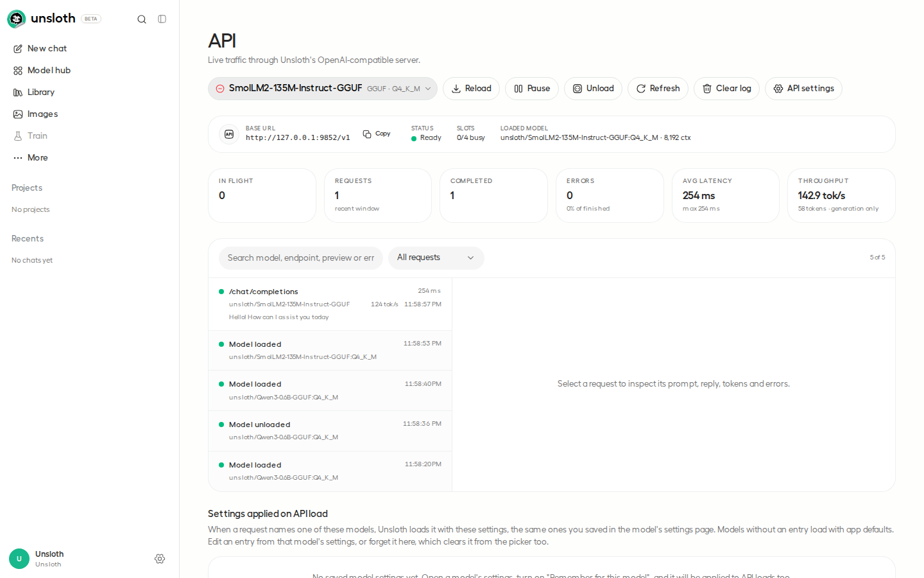The image size is (924, 578).
Task: Refresh the API traffic view
Action: tap(658, 89)
